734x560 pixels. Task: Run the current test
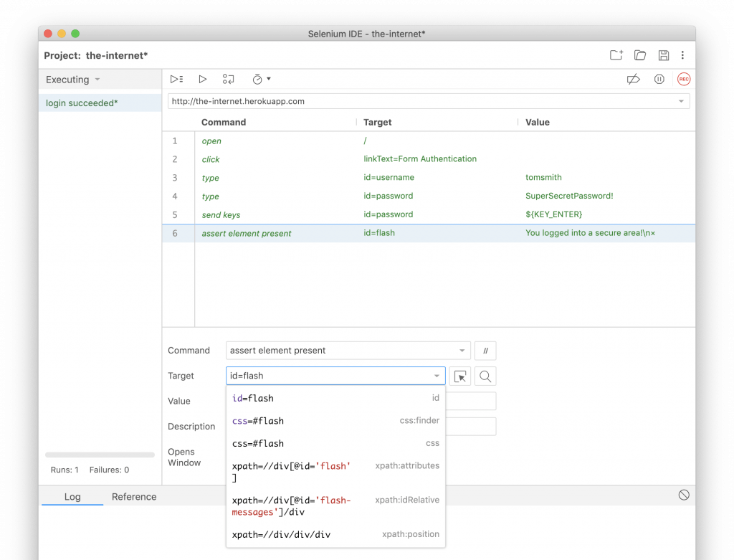[202, 79]
